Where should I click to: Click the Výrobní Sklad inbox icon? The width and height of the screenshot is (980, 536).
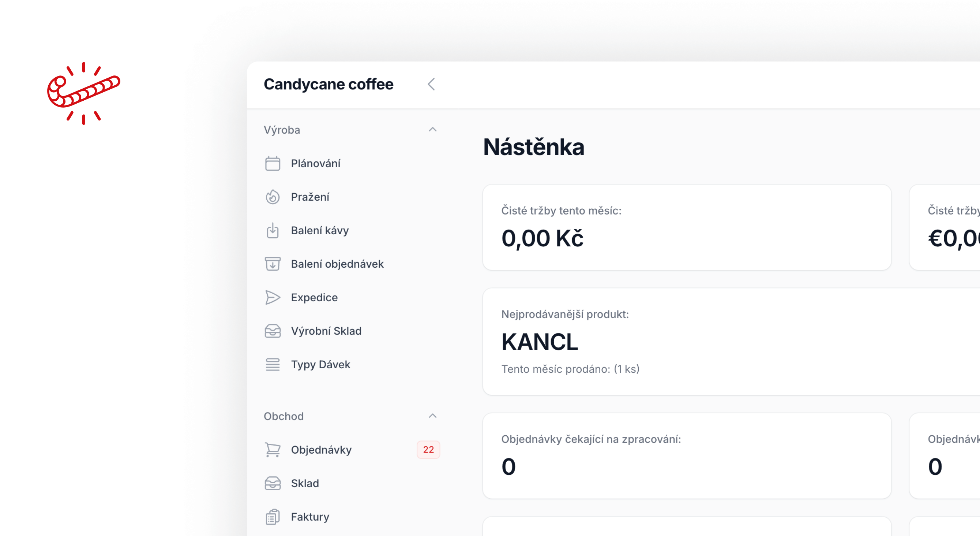[273, 331]
